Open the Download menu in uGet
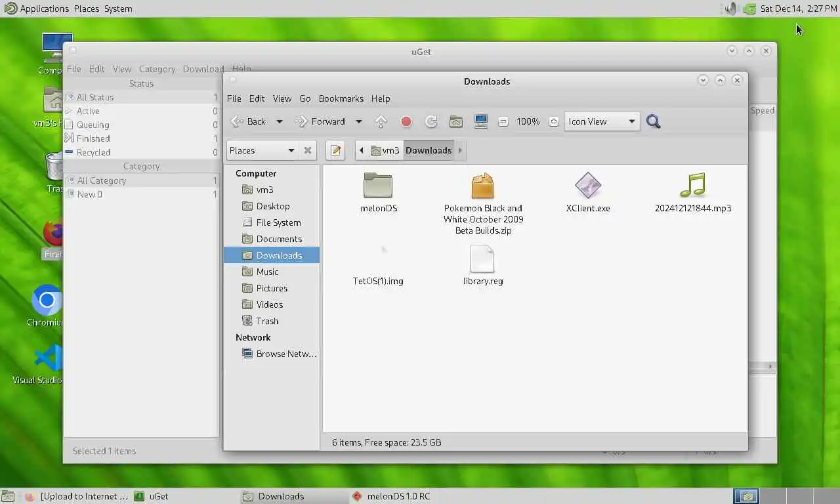This screenshot has width=840, height=504. pyautogui.click(x=203, y=69)
